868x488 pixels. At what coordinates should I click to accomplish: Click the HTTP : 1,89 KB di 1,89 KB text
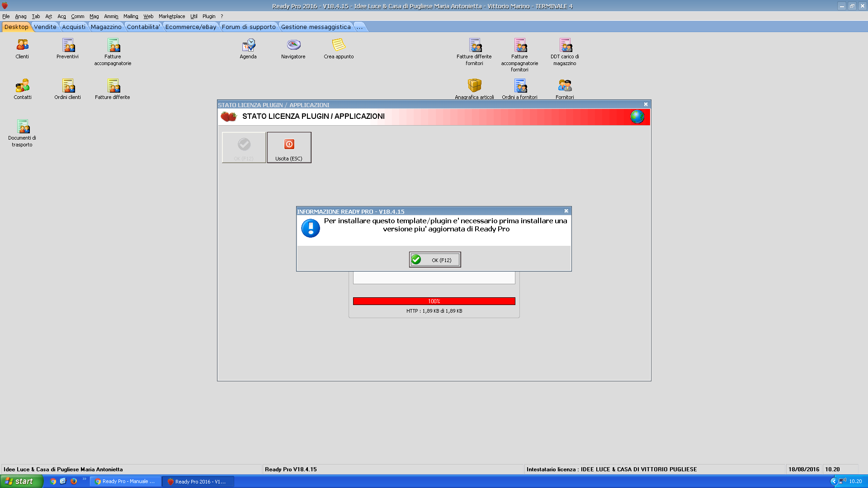pos(434,311)
